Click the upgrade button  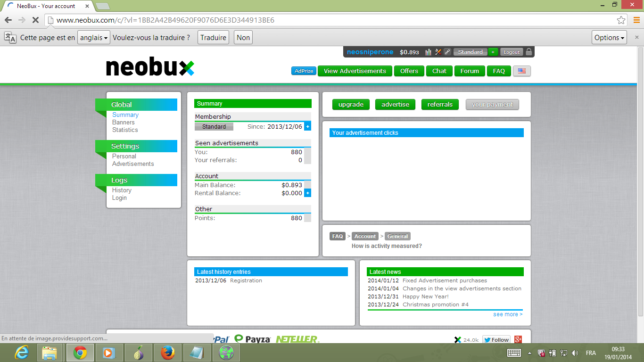click(x=351, y=105)
